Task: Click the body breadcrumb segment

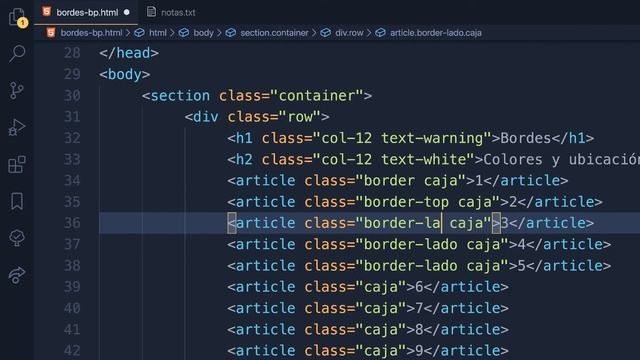Action: pos(203,33)
